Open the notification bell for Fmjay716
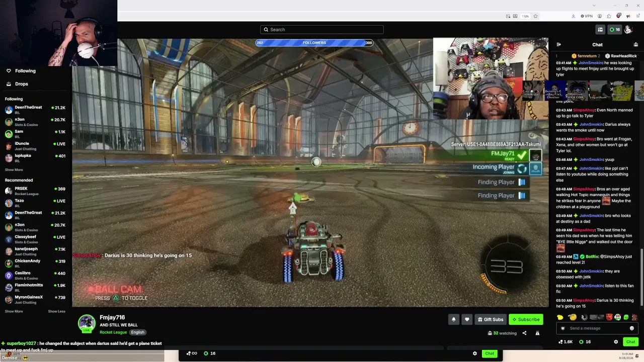Screen dimensions: 644x362 453,319
